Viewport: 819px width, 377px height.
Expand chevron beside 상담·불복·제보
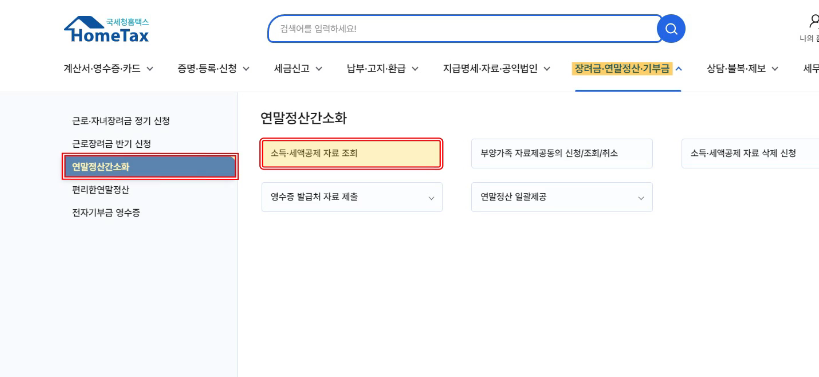click(775, 68)
